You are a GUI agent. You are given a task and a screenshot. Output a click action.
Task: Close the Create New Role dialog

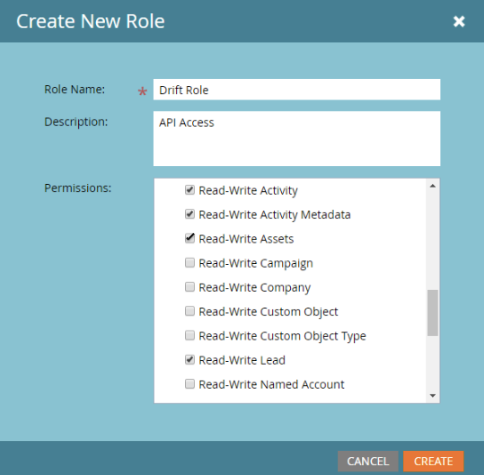(x=459, y=21)
